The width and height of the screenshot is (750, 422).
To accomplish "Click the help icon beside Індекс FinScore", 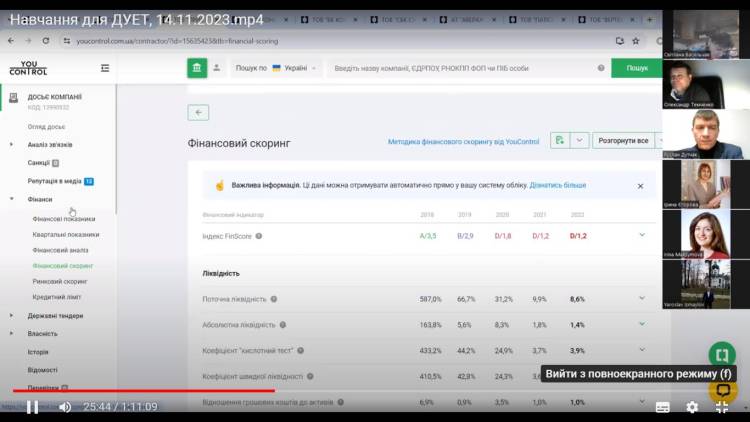I will [258, 236].
